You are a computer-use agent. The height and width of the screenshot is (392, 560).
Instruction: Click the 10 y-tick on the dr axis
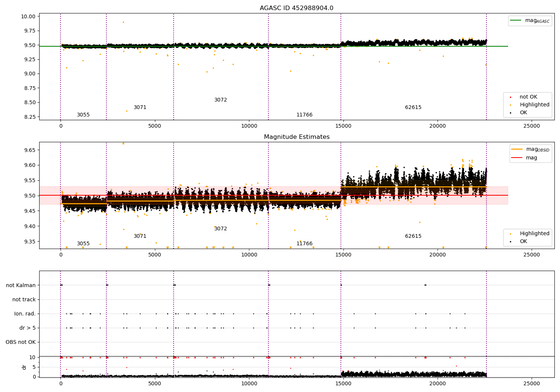coord(32,357)
